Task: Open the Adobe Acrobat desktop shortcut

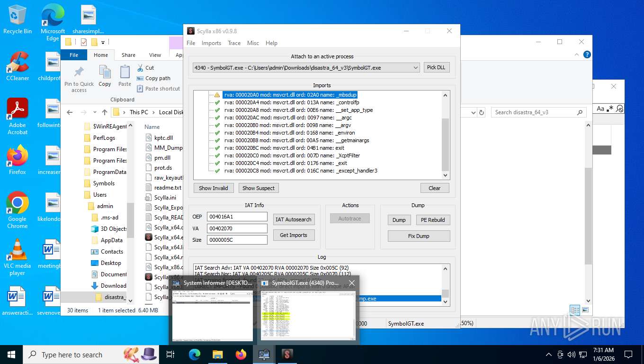Action: (x=18, y=117)
